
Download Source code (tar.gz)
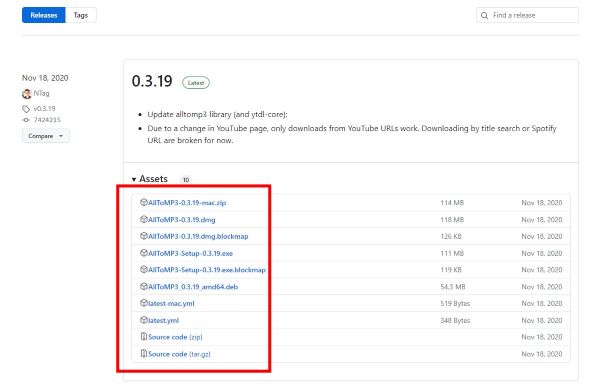179,354
